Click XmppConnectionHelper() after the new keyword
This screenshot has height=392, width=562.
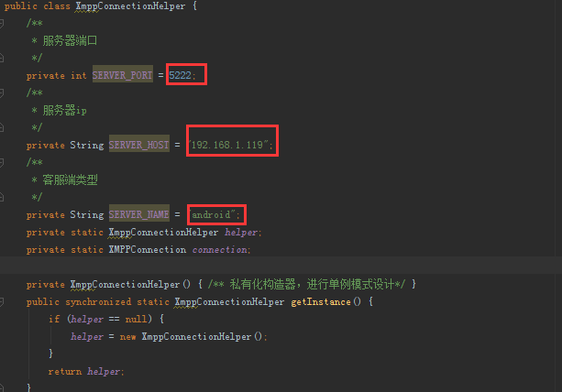click(202, 337)
